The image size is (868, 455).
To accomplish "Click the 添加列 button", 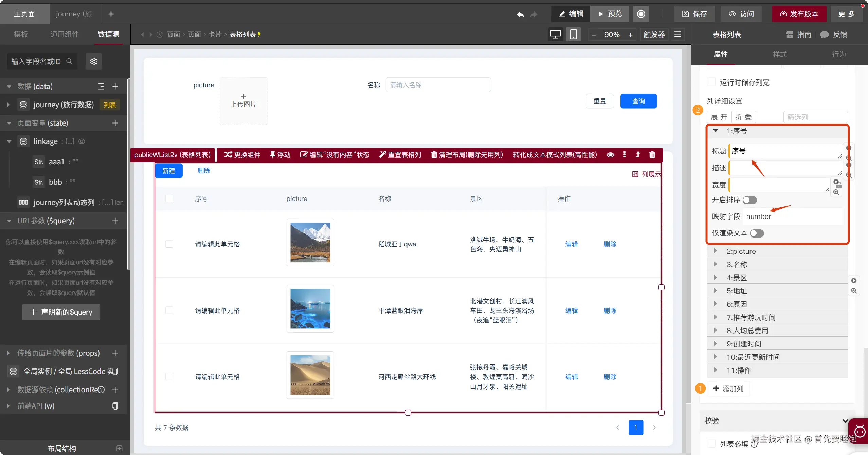I will tap(728, 388).
